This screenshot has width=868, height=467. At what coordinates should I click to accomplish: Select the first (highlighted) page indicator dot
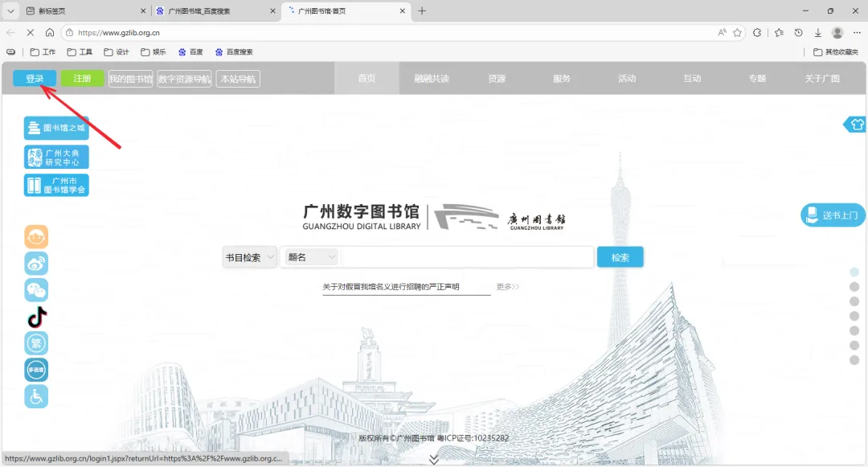[x=854, y=272]
